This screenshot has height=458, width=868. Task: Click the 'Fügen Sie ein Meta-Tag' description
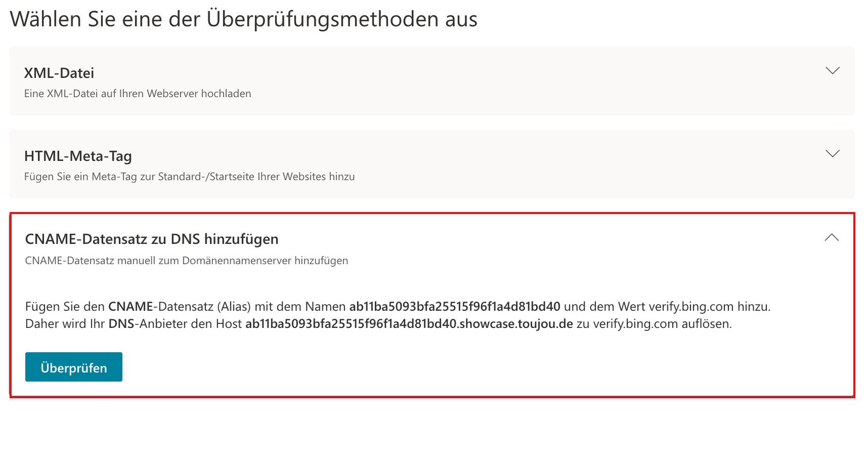189,177
